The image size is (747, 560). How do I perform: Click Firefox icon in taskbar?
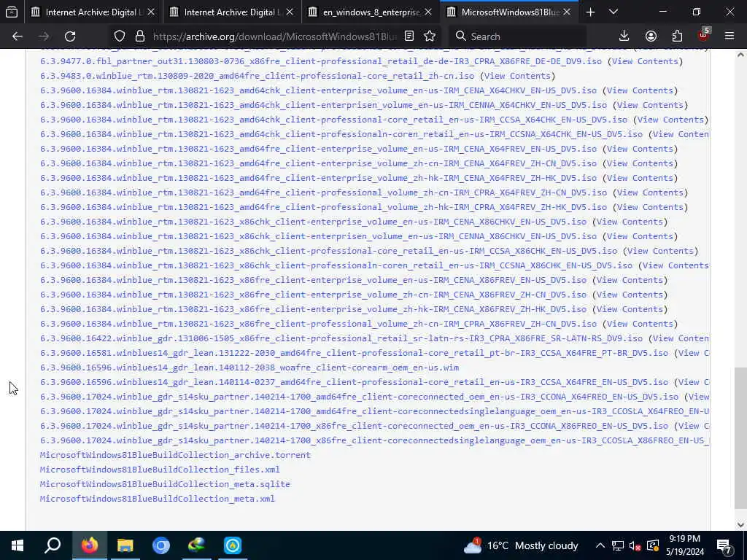[89, 545]
